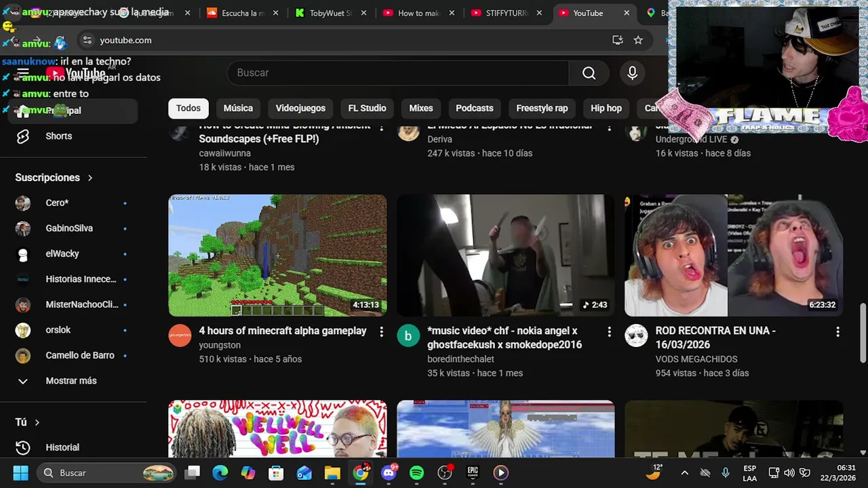Open File Explorer from the taskbar
This screenshot has width=868, height=488.
pos(332,472)
